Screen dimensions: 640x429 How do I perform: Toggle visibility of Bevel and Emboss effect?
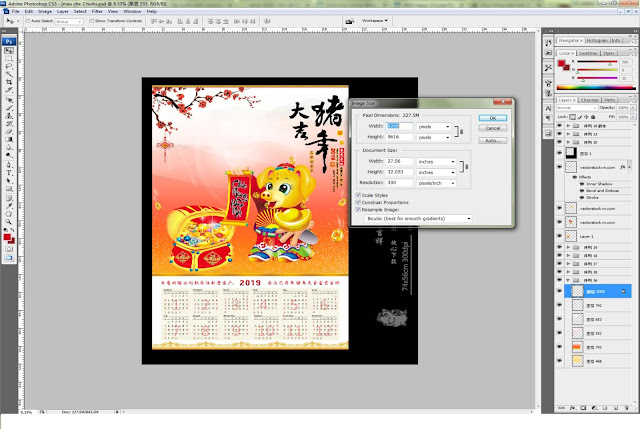[582, 191]
